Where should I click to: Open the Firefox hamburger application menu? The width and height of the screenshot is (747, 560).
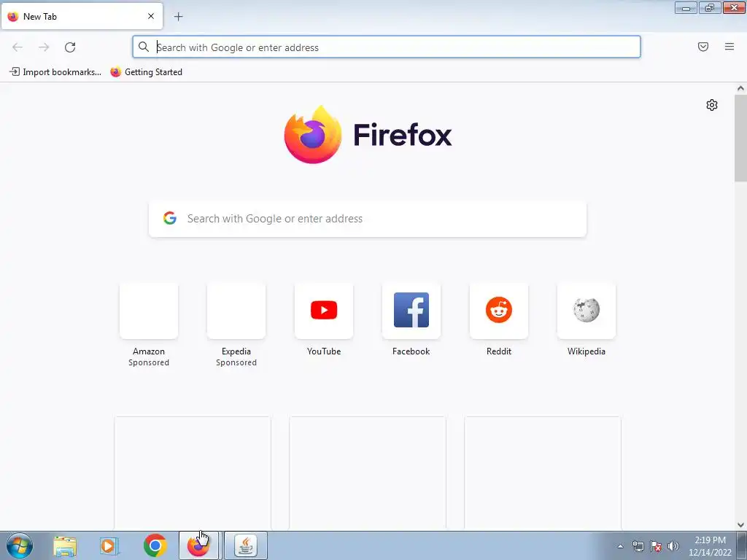(729, 47)
